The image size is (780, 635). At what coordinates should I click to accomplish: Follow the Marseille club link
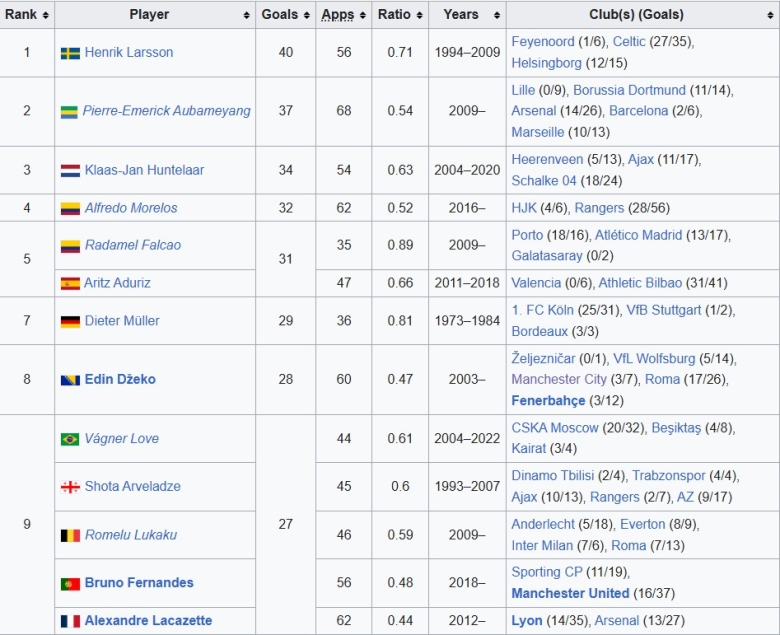pos(538,132)
